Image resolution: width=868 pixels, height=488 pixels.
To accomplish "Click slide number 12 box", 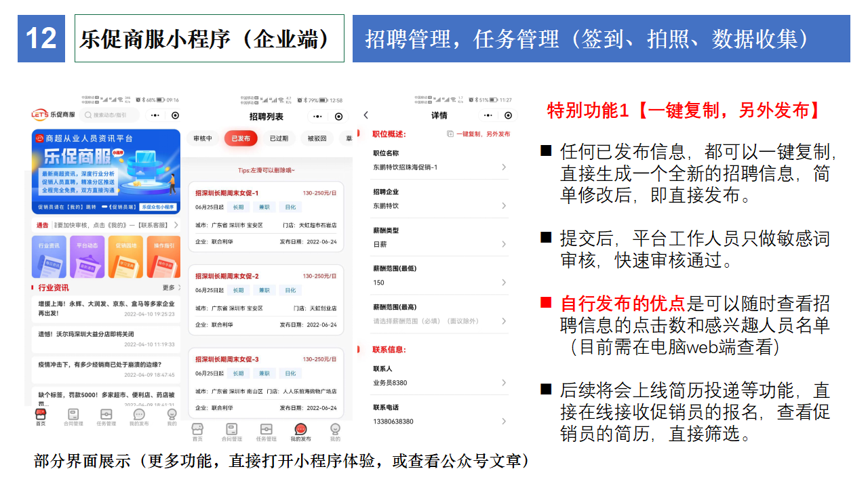I will tap(41, 39).
